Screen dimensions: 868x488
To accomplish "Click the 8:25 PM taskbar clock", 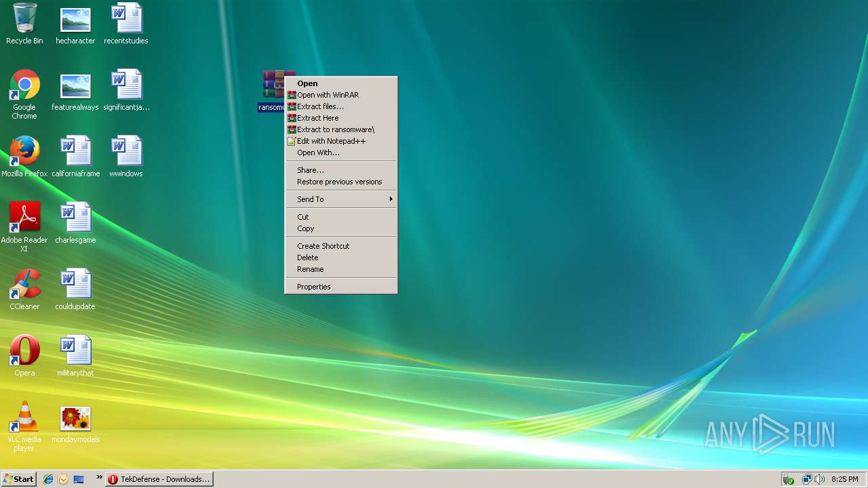I will (x=844, y=479).
